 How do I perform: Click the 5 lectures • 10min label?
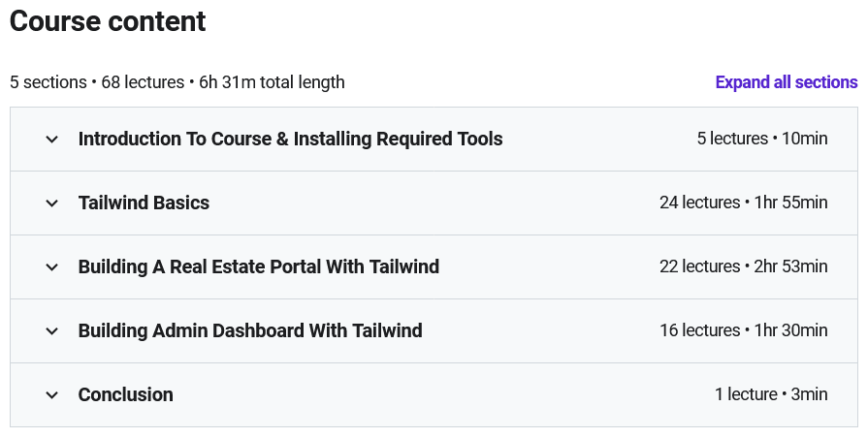point(761,139)
